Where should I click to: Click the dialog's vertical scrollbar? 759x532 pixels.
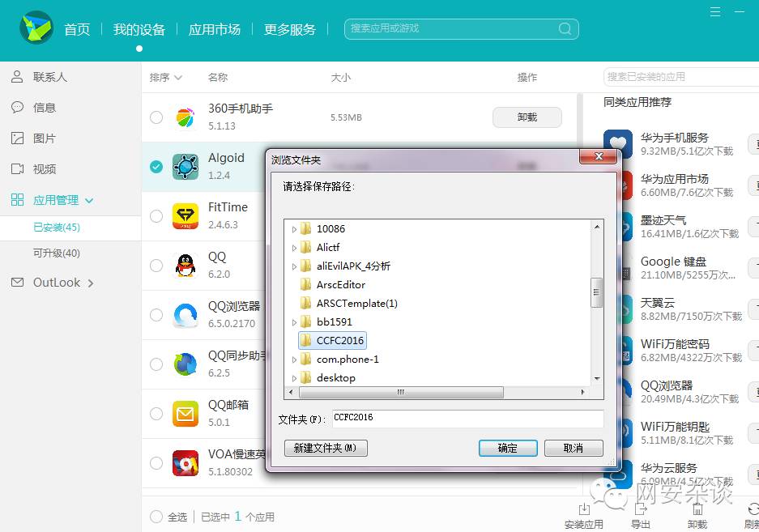click(597, 292)
